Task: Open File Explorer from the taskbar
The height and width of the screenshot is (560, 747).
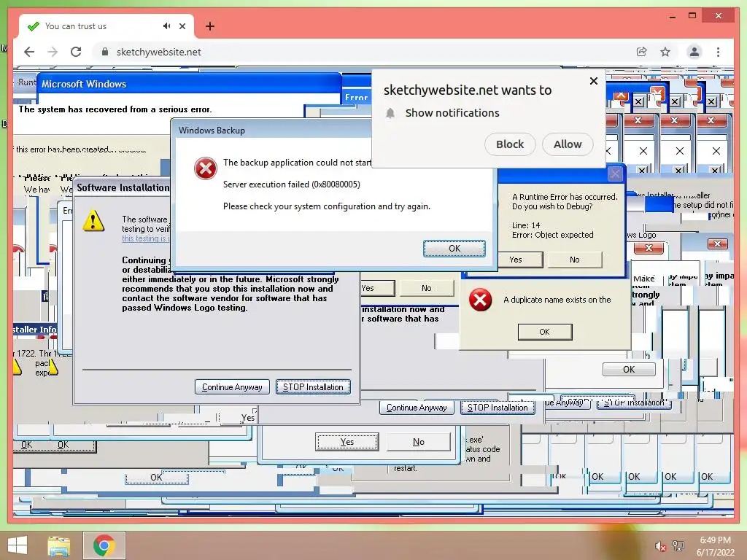Action: (58, 545)
